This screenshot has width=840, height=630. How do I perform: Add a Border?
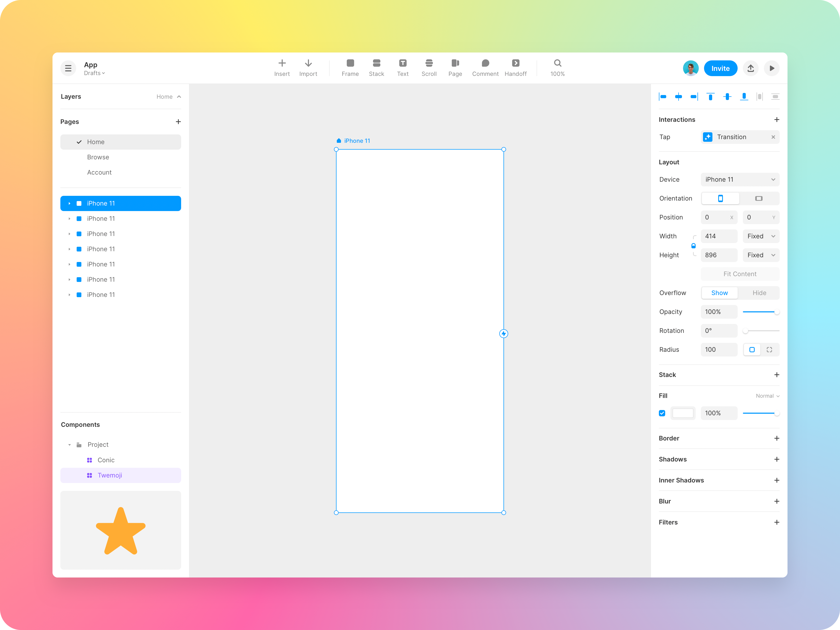click(776, 438)
